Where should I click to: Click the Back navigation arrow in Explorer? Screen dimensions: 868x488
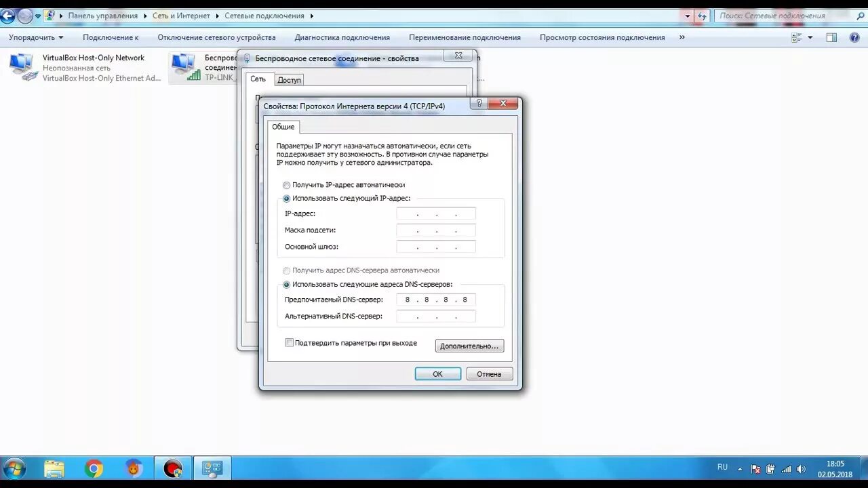(x=7, y=16)
